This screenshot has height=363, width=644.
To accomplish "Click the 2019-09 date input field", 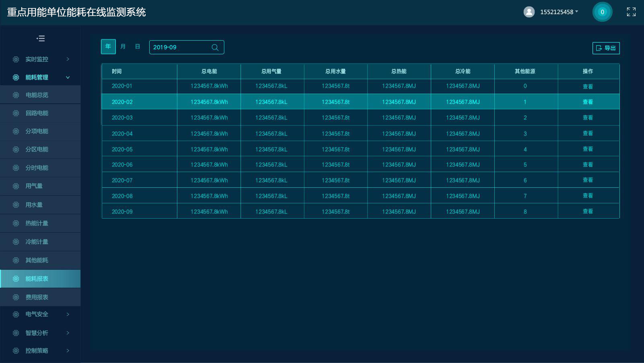I will (x=179, y=47).
